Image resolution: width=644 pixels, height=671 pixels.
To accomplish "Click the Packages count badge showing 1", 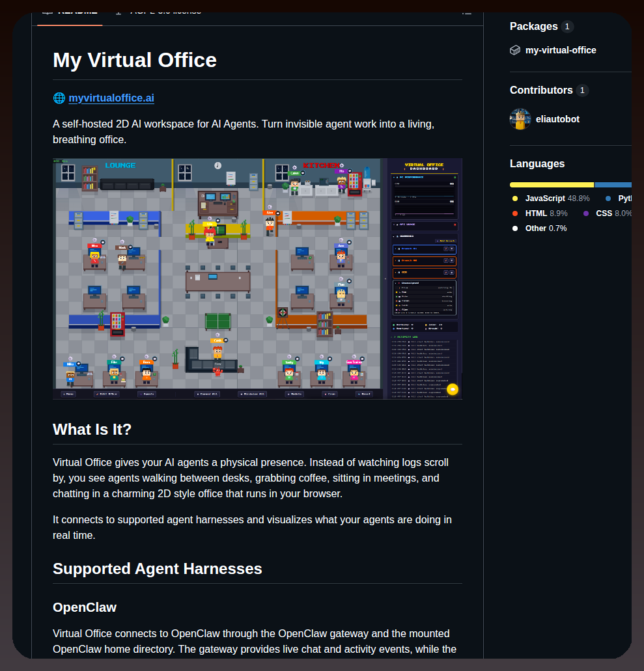I will [x=567, y=27].
